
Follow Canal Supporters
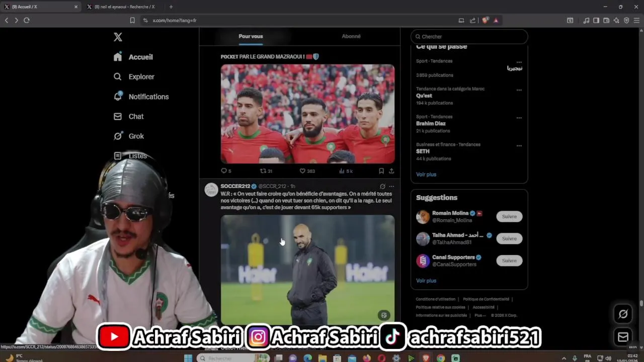coord(509,260)
